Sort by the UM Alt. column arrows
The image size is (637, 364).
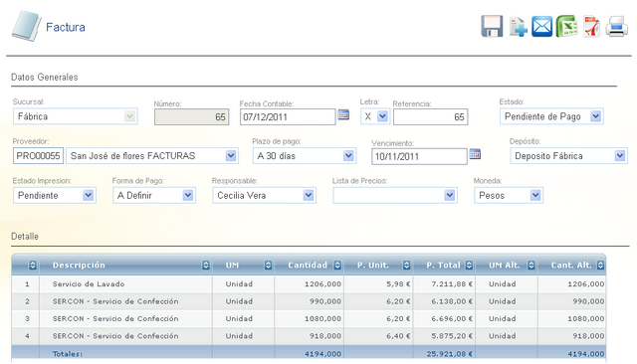coord(531,266)
